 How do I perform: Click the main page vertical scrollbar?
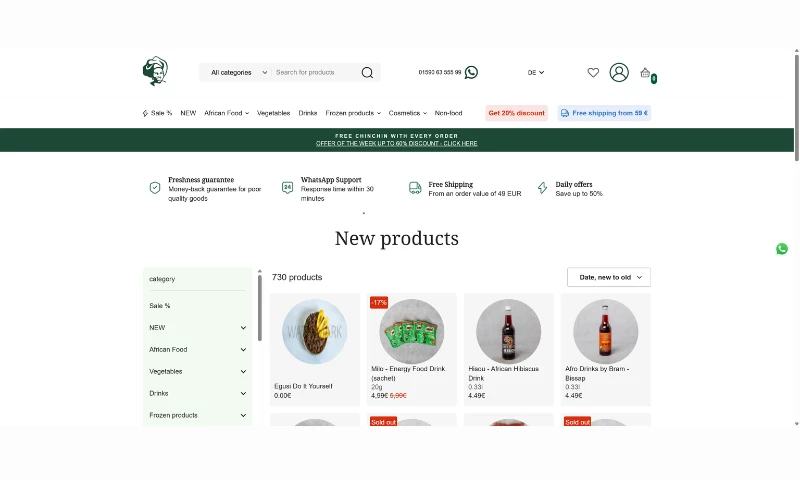796,107
